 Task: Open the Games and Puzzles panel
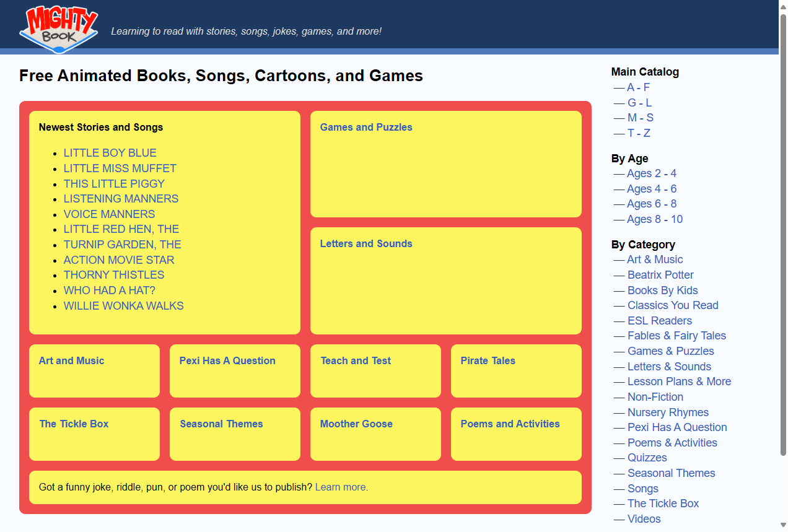[x=366, y=127]
